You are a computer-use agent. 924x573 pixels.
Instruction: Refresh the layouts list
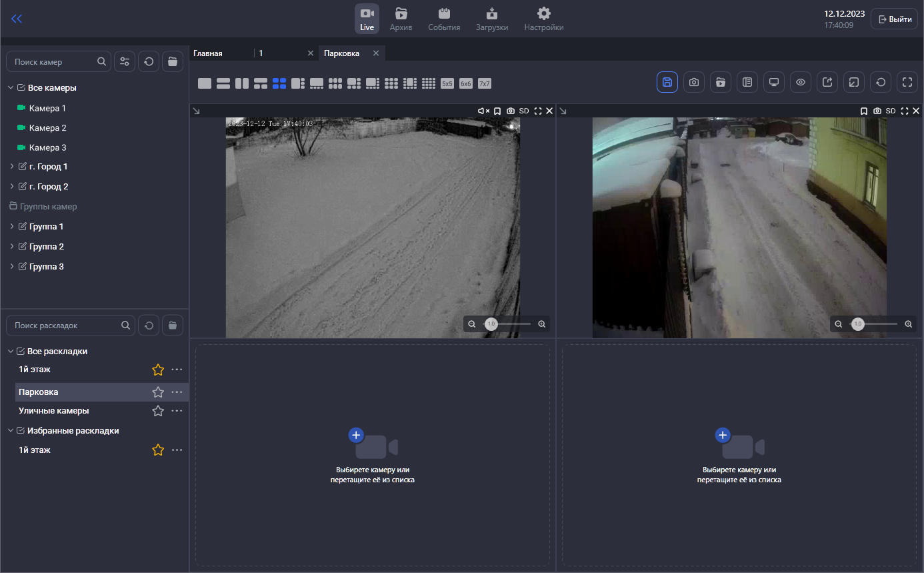pos(149,326)
